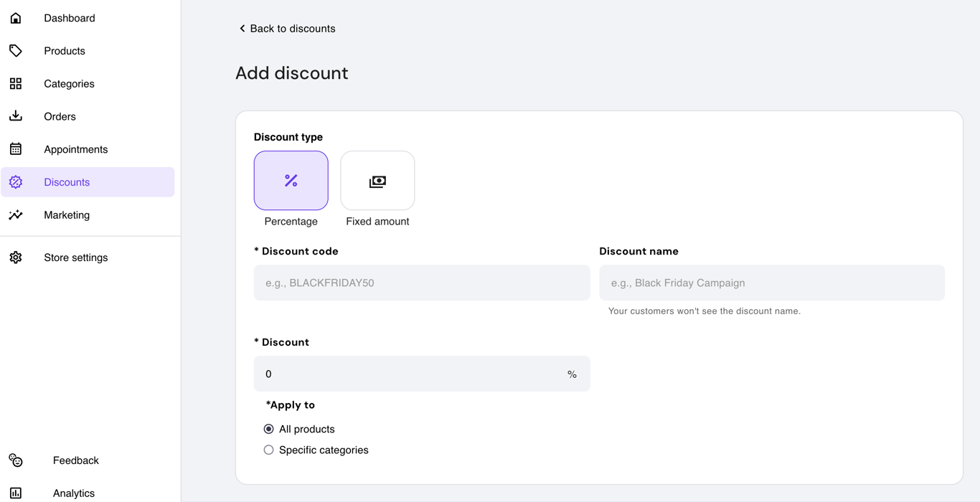Open Orders via the download icon
The width and height of the screenshot is (980, 502).
[x=16, y=116]
